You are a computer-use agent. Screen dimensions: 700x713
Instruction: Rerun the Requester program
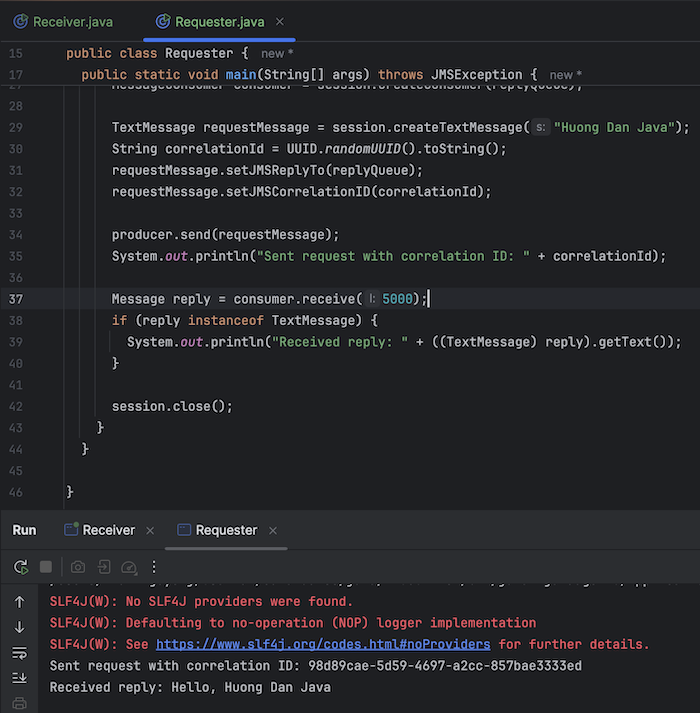point(20,567)
